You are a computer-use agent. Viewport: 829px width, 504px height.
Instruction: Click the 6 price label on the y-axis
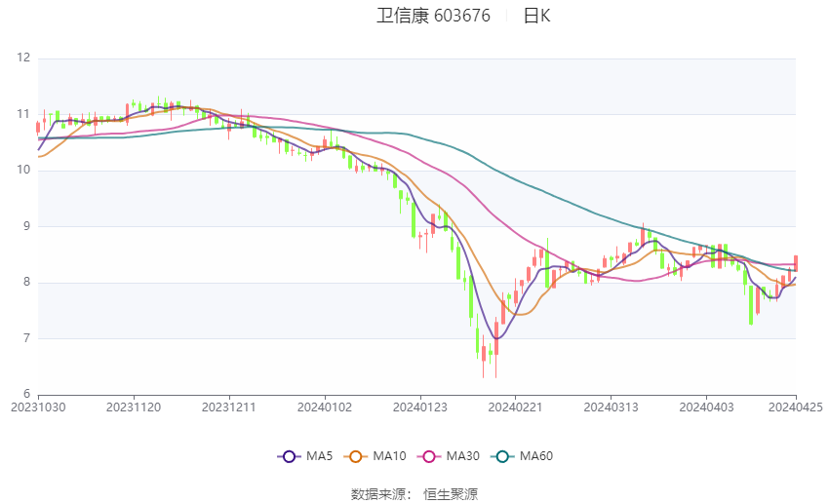click(26, 395)
